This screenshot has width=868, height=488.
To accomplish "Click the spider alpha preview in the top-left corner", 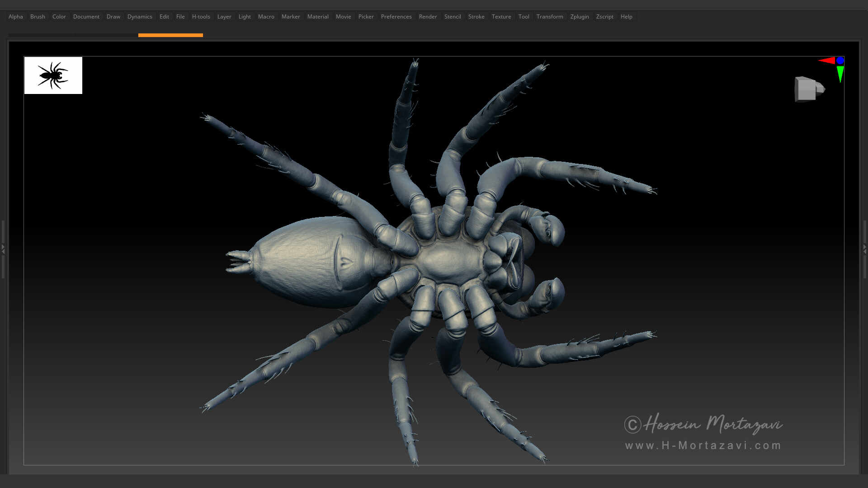I will click(x=53, y=75).
